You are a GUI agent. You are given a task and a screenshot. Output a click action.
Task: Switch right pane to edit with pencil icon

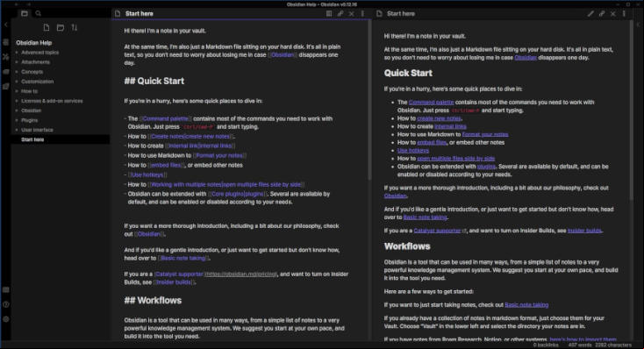(x=590, y=13)
